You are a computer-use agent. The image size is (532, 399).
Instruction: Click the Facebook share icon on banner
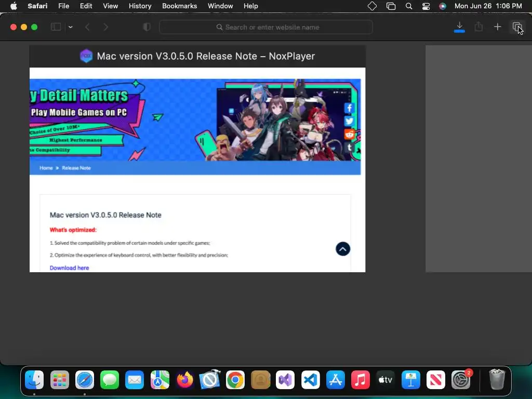tap(349, 108)
